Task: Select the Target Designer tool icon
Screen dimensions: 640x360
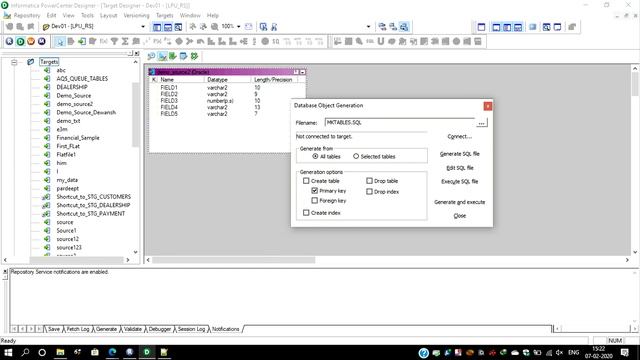Action: [162, 56]
